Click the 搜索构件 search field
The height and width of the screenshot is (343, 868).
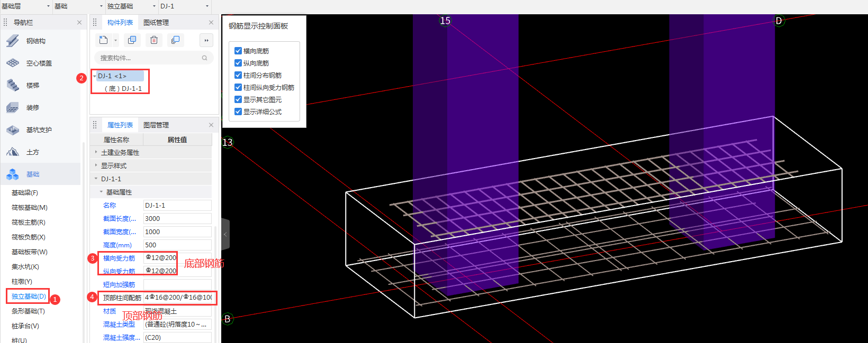click(153, 58)
